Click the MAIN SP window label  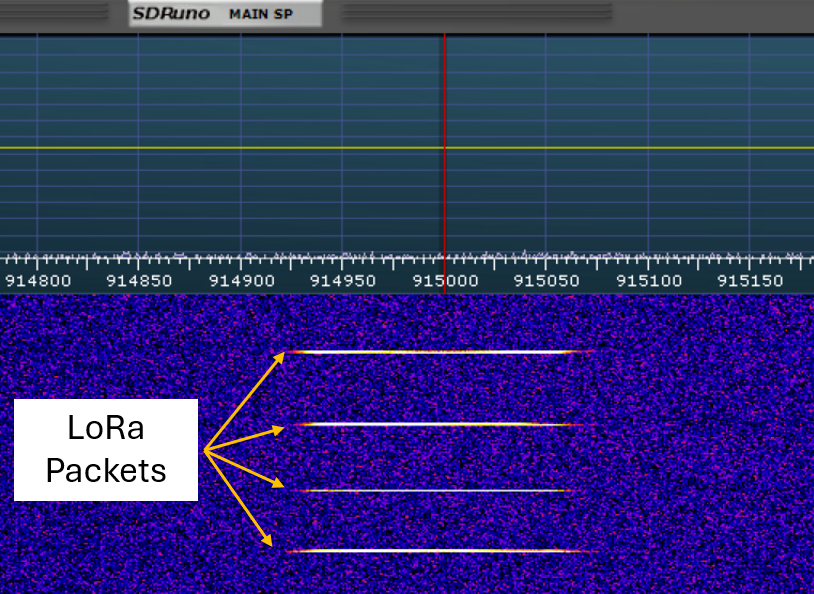coord(261,15)
